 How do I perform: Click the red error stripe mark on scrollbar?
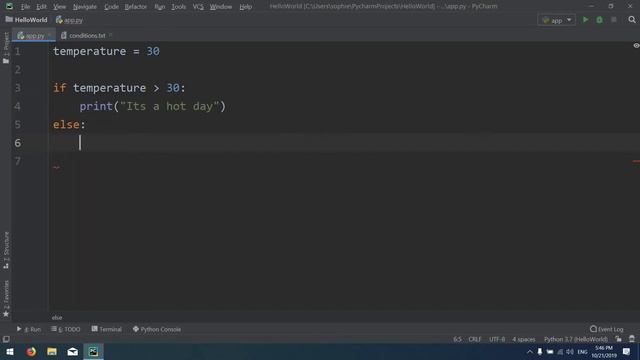pyautogui.click(x=636, y=161)
